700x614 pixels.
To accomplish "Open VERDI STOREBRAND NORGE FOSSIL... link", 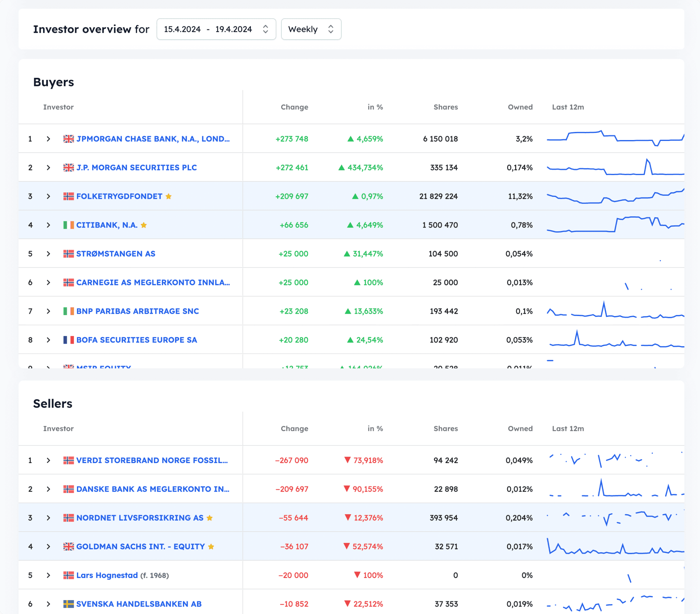I will (x=152, y=461).
